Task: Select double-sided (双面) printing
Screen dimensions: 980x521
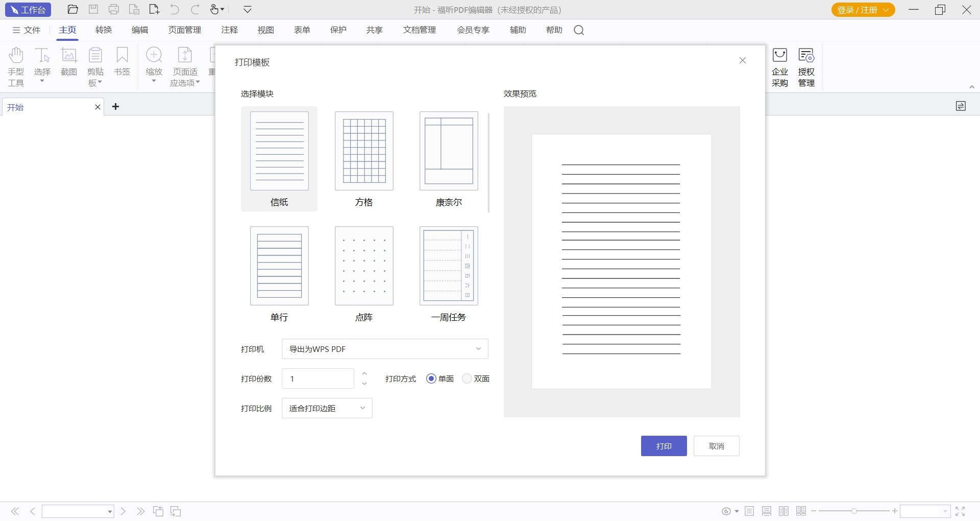Action: tap(467, 378)
